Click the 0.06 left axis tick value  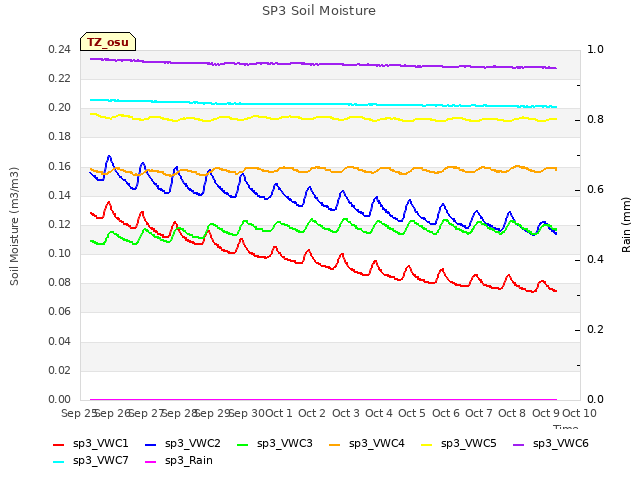[60, 312]
